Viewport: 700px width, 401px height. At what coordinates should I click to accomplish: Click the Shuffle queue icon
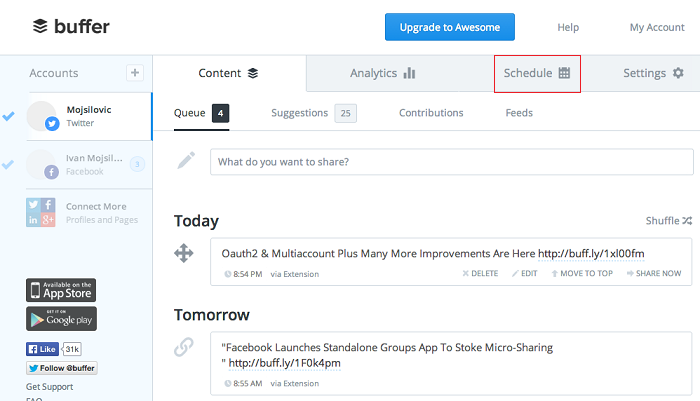coord(687,220)
